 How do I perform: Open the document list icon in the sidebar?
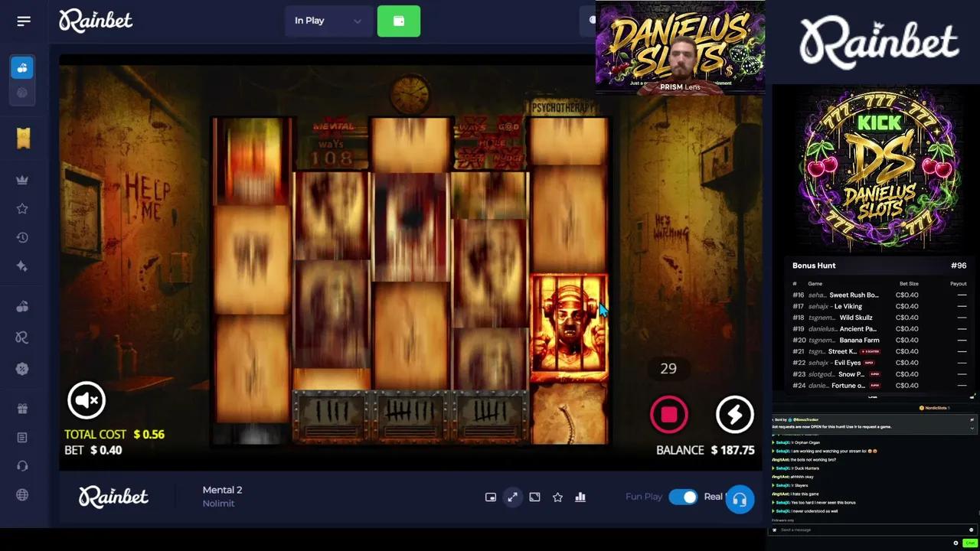[x=22, y=438]
